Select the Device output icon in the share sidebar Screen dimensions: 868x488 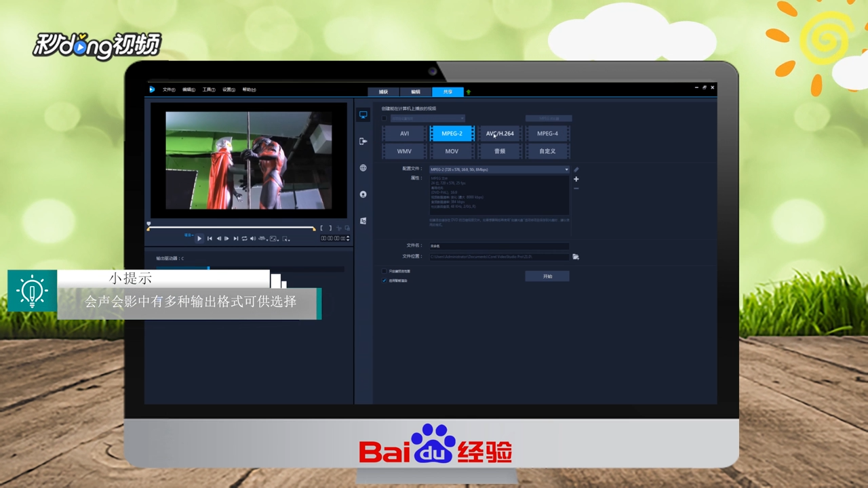(363, 142)
